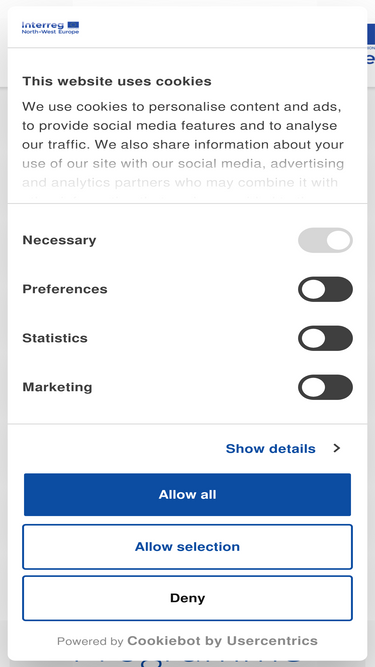The width and height of the screenshot is (375, 667).
Task: Toggle the Necessary cookies switch
Action: click(325, 240)
